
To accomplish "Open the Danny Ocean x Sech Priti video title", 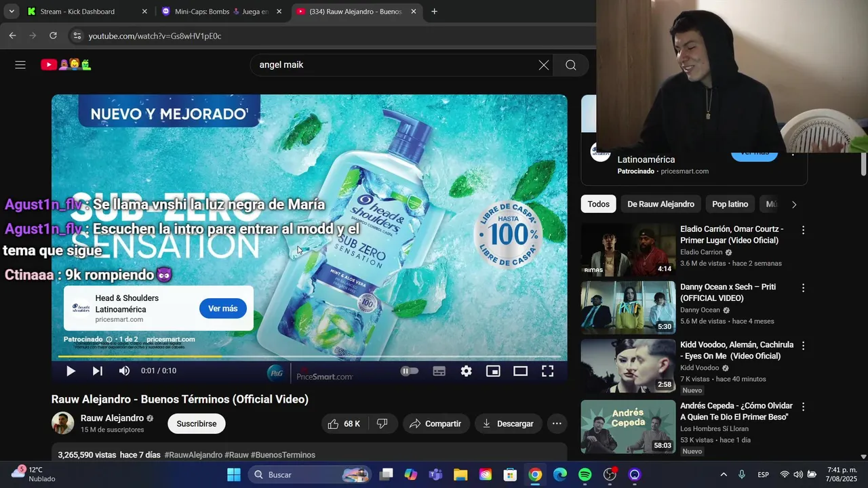I will point(728,293).
